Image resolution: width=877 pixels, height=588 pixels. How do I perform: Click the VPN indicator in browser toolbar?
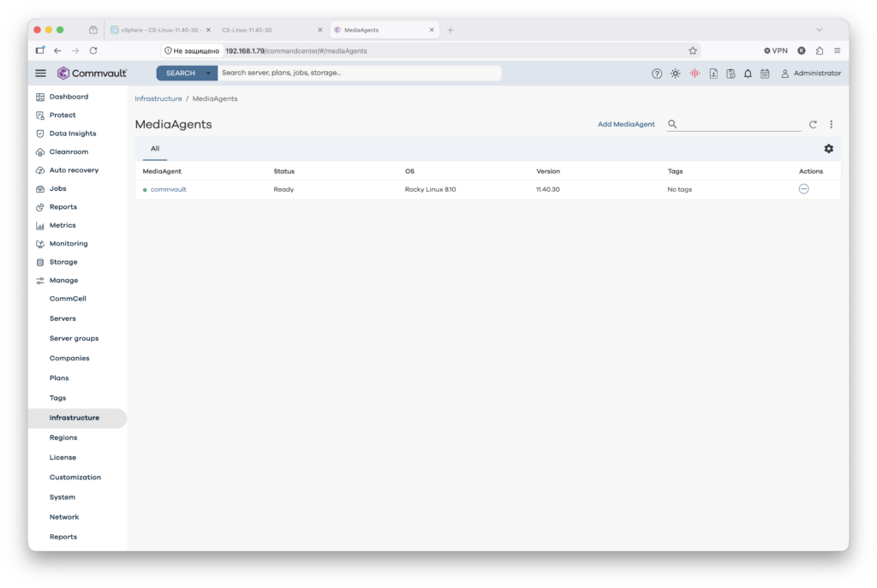point(776,50)
